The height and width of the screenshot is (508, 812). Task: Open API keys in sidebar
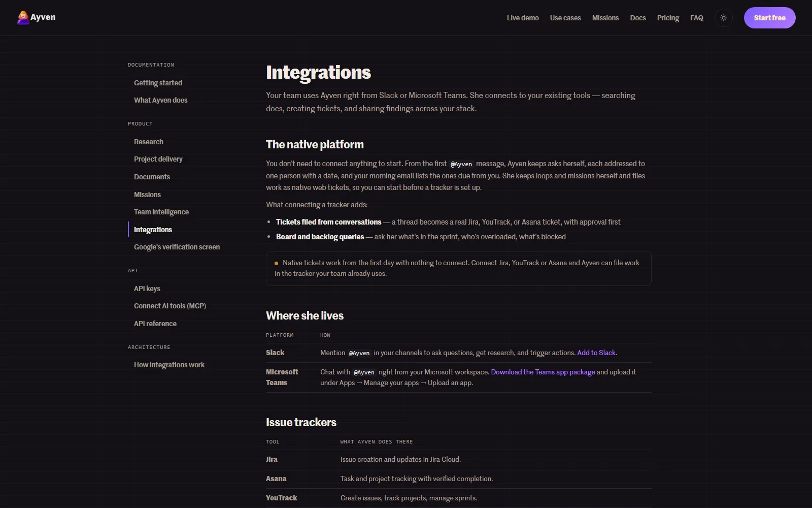(x=147, y=289)
